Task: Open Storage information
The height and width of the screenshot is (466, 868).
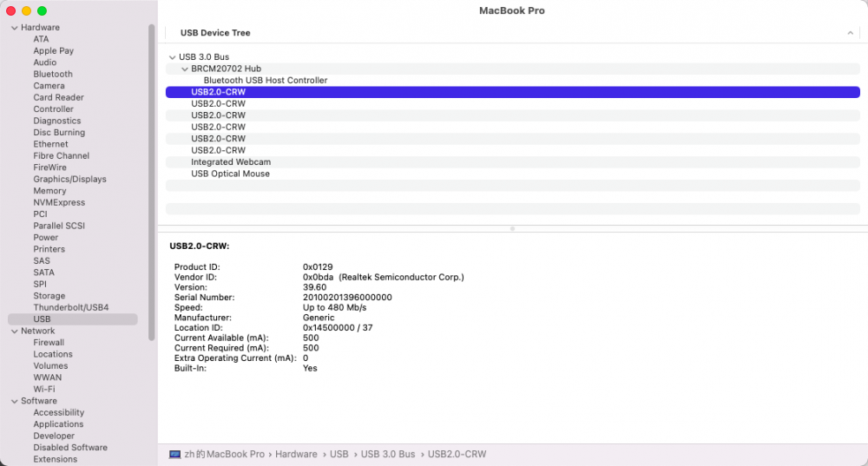Action: tap(49, 296)
